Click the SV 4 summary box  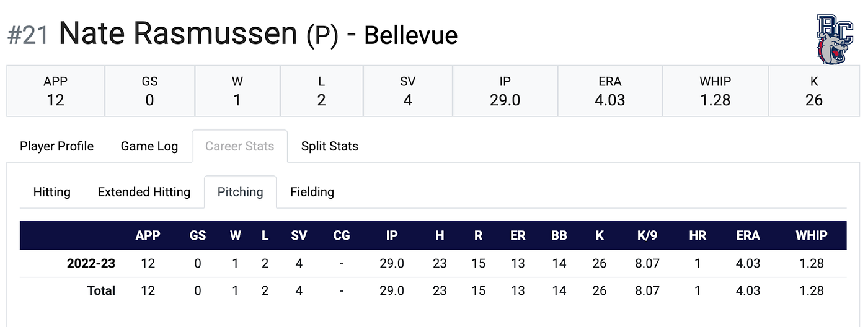click(407, 90)
